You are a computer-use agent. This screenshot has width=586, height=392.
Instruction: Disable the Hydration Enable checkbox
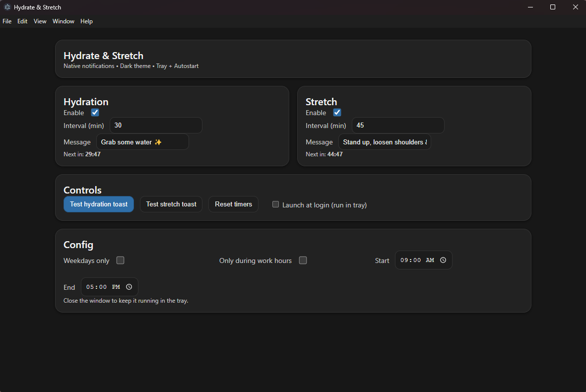pos(95,113)
